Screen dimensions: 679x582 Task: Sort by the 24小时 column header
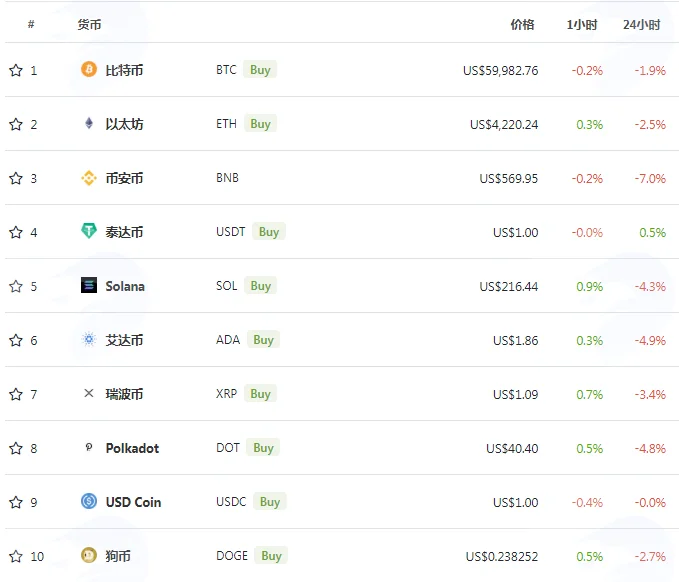[642, 25]
